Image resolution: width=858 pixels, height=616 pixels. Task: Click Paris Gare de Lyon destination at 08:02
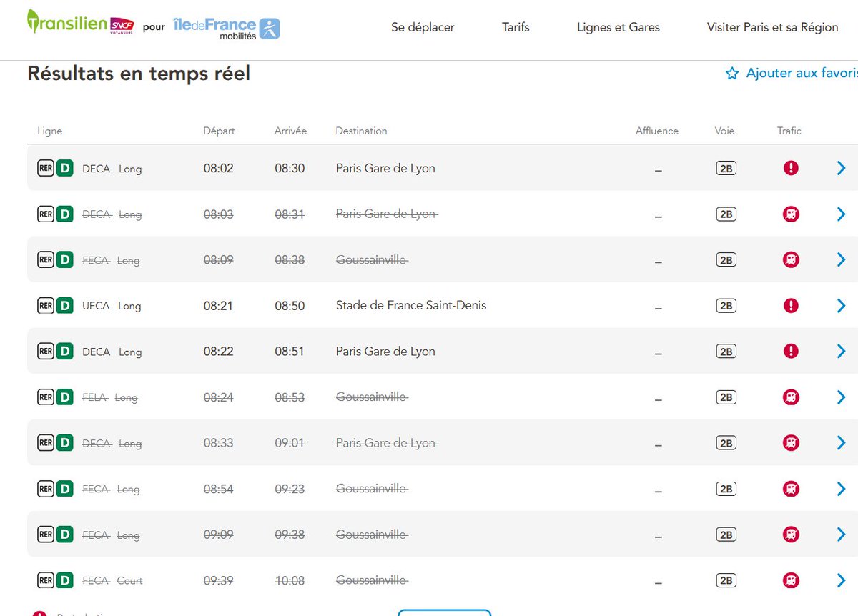point(385,169)
